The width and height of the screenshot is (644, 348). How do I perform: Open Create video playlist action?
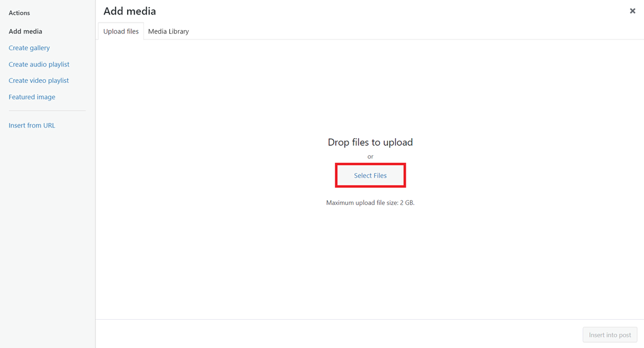[38, 80]
